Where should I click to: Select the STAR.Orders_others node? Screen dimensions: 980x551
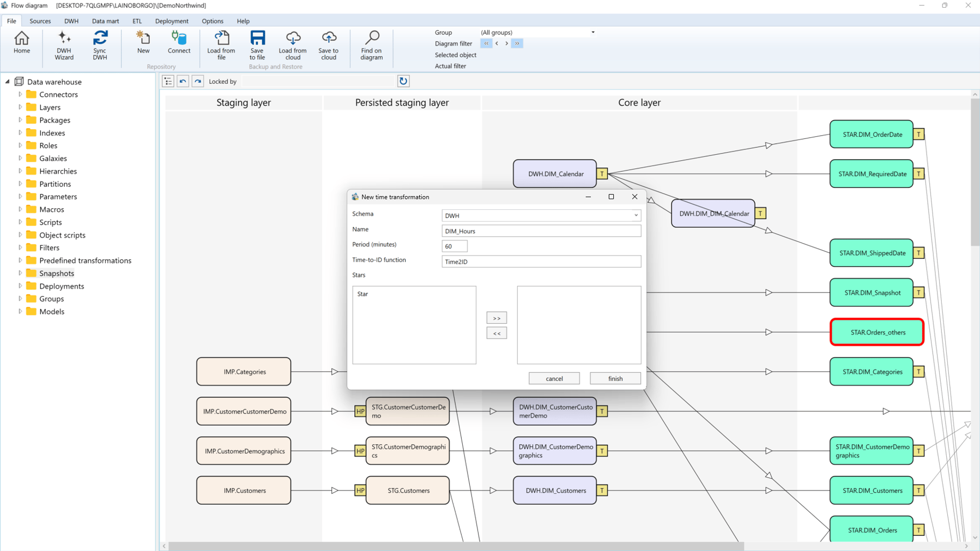(x=877, y=332)
